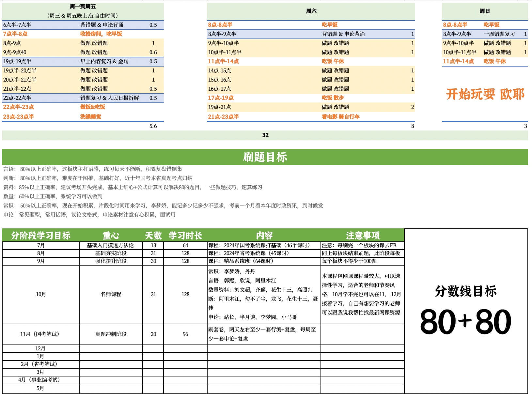Viewport: 532px width, 398px height.
Task: Click the 分阶段学习目标 column header
Action: pos(41,235)
